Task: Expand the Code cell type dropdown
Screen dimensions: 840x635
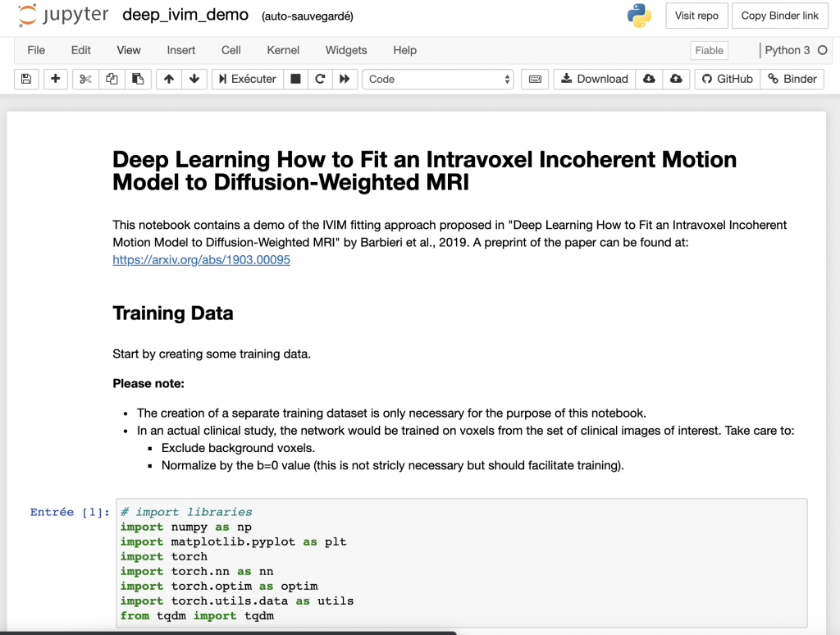Action: [x=438, y=79]
